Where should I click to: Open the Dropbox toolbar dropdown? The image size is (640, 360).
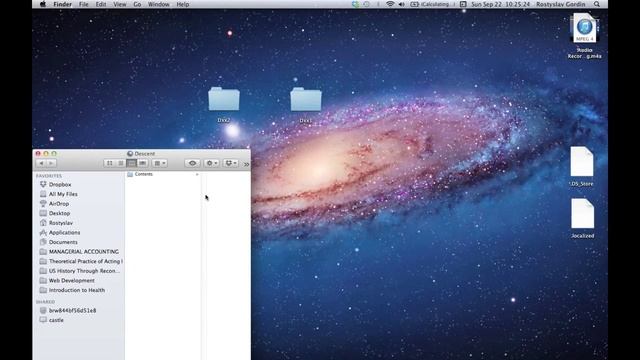[231, 163]
